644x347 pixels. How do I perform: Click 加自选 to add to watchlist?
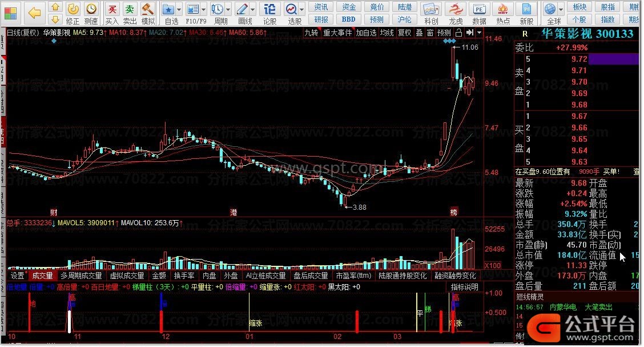point(366,33)
